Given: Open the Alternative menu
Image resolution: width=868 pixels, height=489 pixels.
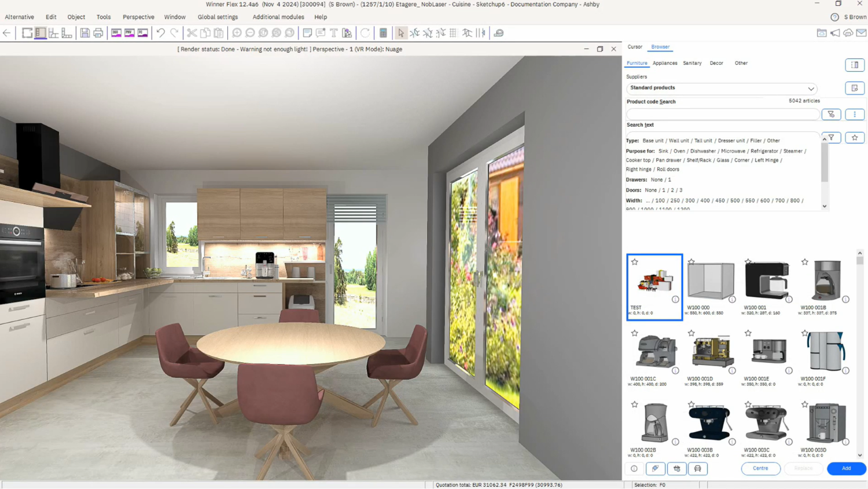Looking at the screenshot, I should [19, 17].
